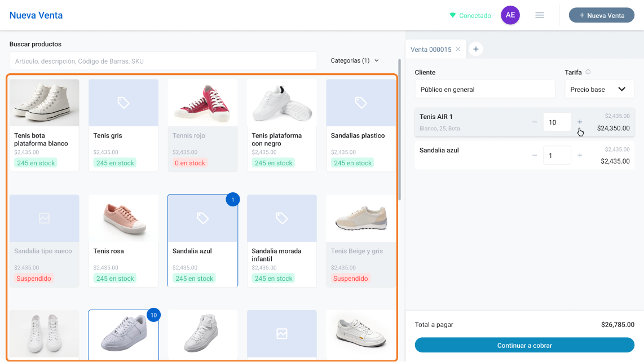Click the white low-top sneaker with badge 10

pos(123,334)
